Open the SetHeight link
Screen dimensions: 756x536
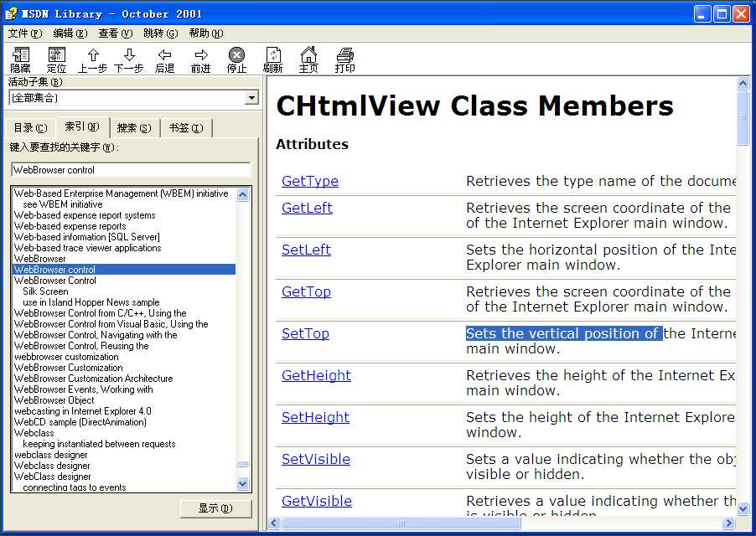315,418
